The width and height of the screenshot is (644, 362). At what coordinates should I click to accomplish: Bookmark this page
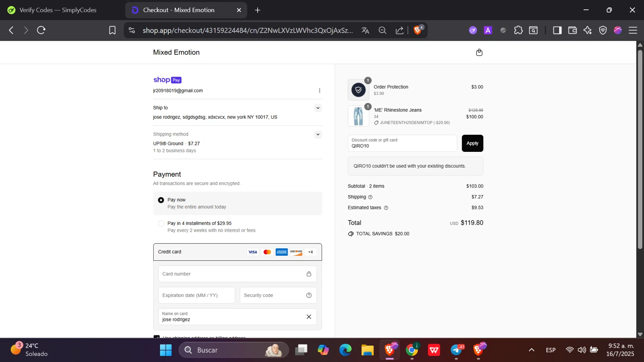[x=112, y=30]
